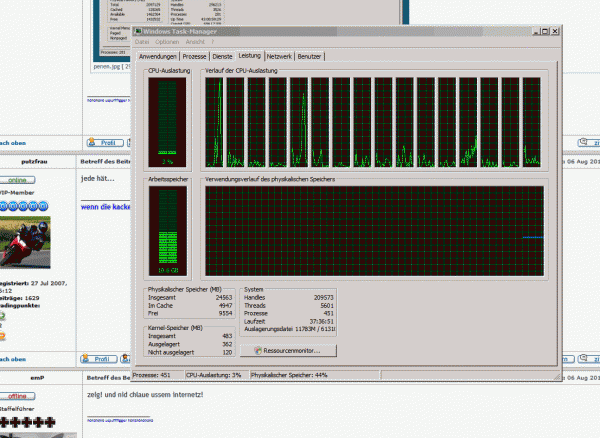The width and height of the screenshot is (600, 438).
Task: Switch to the Benutzer tab
Action: coord(309,57)
